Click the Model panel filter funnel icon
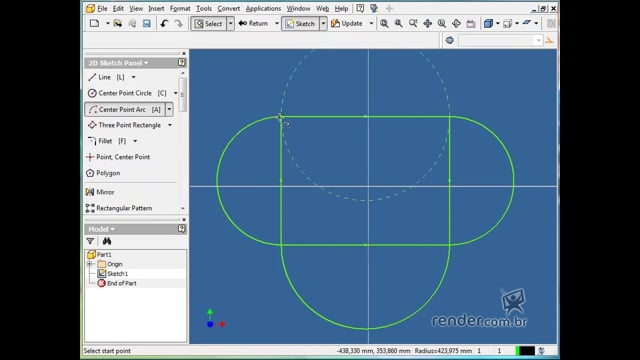Image resolution: width=640 pixels, height=360 pixels. tap(90, 241)
